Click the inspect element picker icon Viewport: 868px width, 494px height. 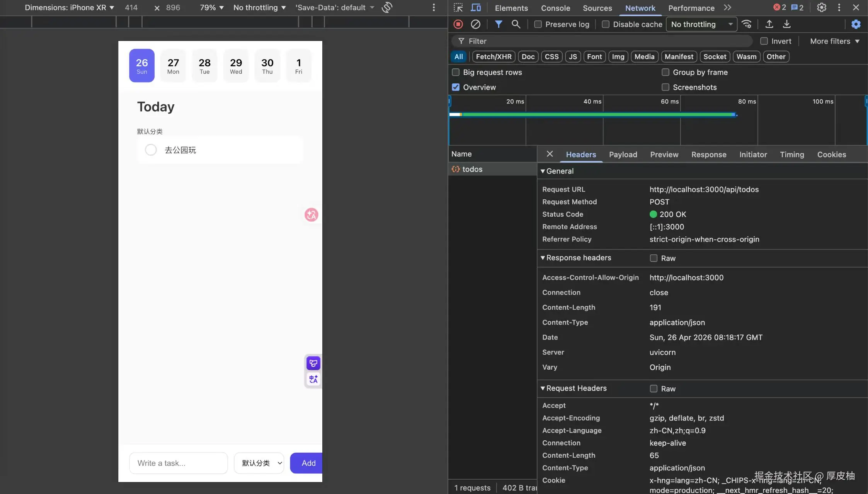(x=458, y=8)
